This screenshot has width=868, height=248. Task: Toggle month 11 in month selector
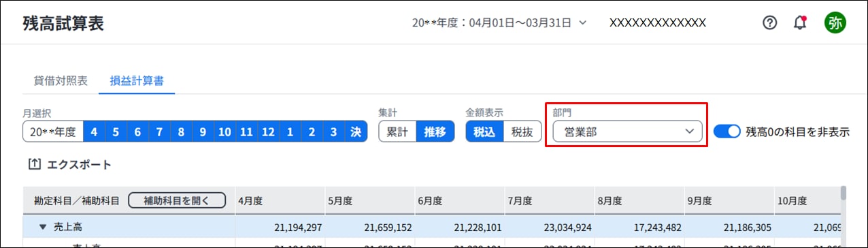click(x=246, y=131)
